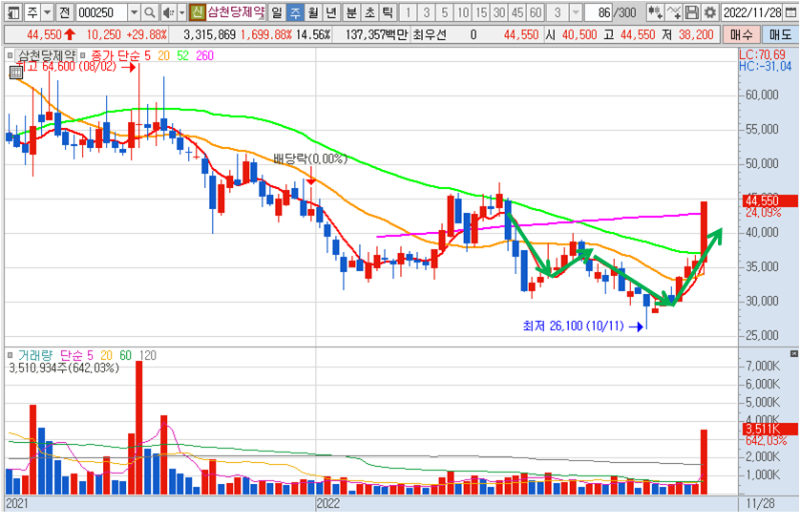
Task: Open the market type dropdown next to 주
Action: [48, 12]
